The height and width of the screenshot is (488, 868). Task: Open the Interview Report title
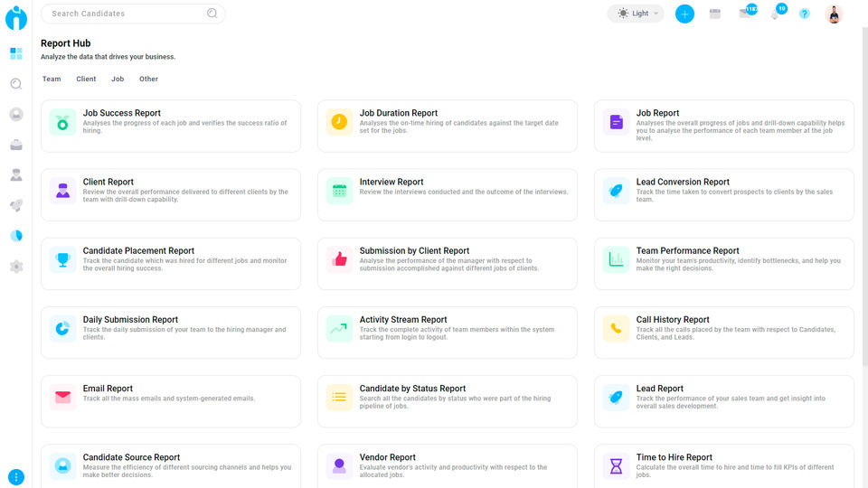[x=392, y=182]
